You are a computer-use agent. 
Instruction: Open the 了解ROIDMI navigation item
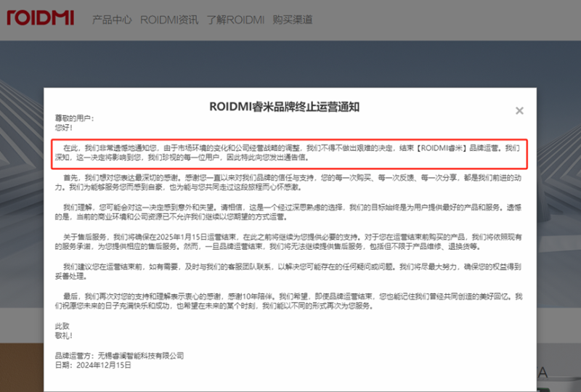pos(235,20)
